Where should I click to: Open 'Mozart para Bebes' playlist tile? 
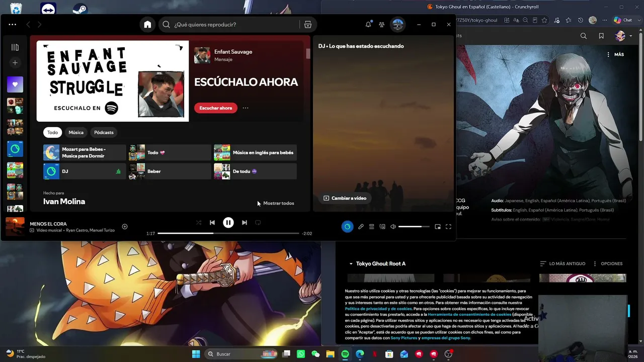click(x=85, y=152)
